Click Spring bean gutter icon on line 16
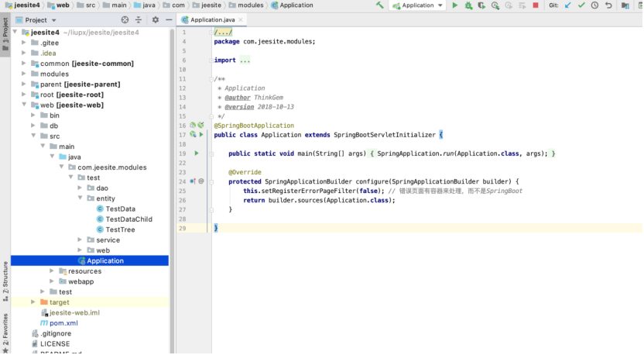This screenshot has height=355, width=644. click(x=193, y=125)
